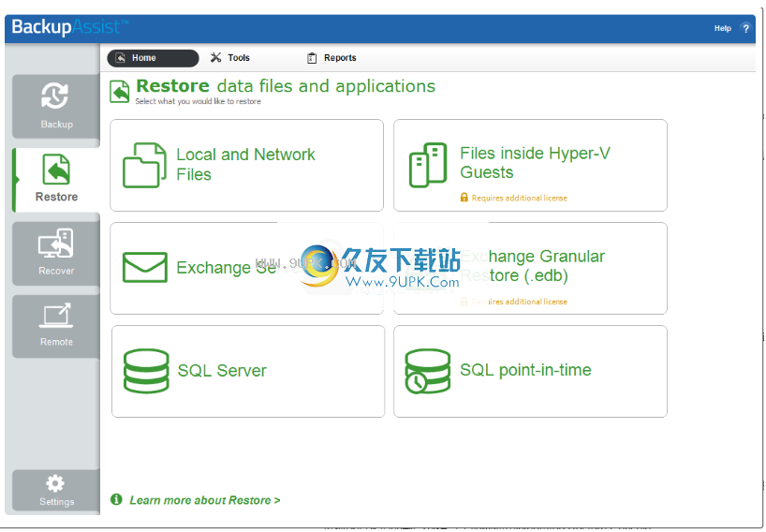Image resolution: width=766 pixels, height=532 pixels.
Task: Click the Reports clipboard icon
Action: pyautogui.click(x=312, y=58)
